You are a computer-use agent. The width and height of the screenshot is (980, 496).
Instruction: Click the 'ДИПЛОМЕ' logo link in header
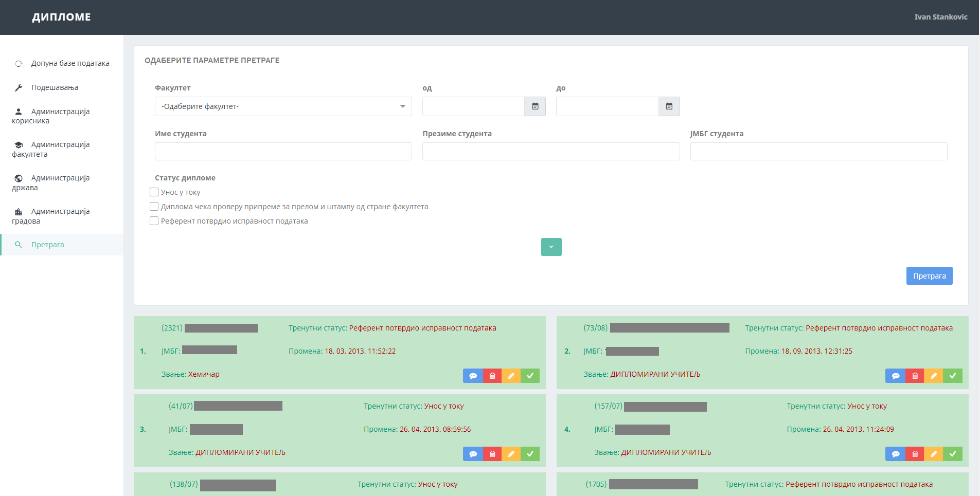point(61,17)
